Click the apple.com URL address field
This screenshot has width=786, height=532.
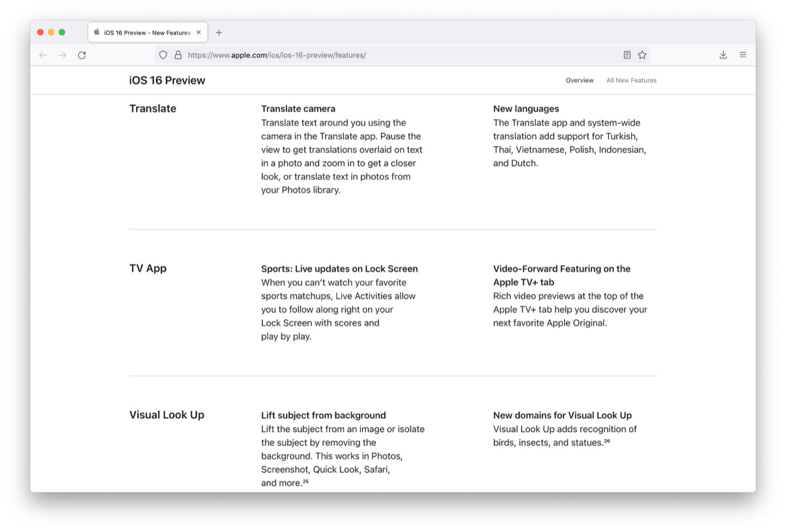click(363, 55)
